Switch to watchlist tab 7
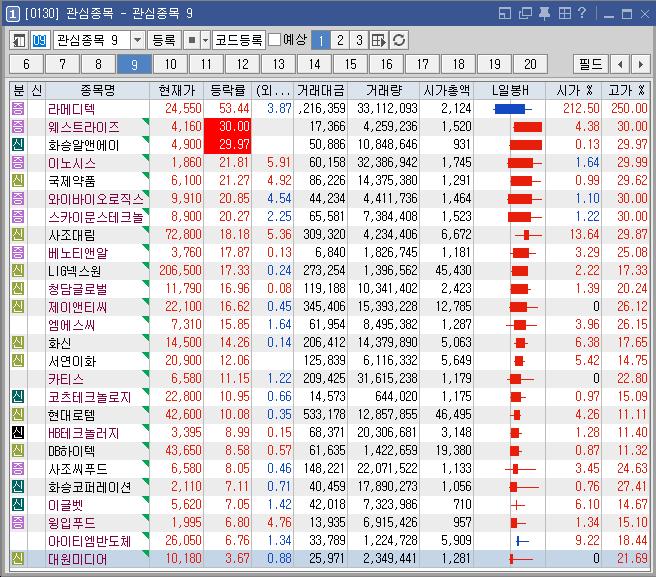Viewport: 656px width, 577px height. [x=62, y=64]
